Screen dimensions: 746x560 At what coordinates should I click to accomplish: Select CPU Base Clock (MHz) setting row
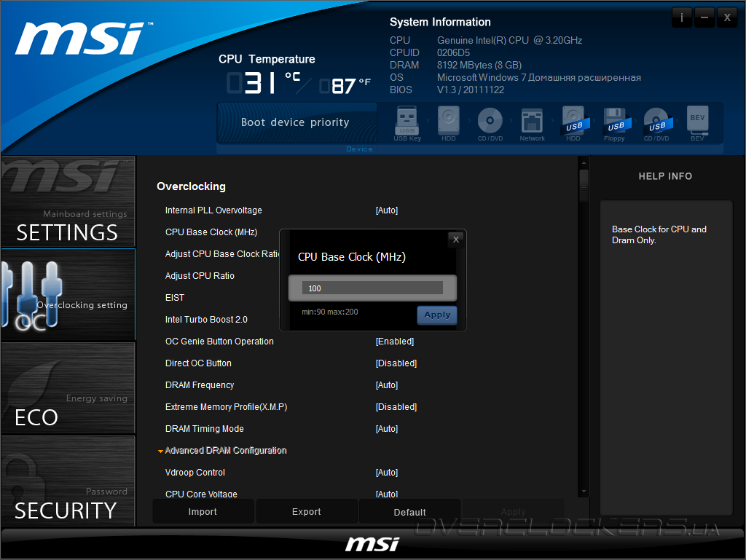[x=211, y=232]
